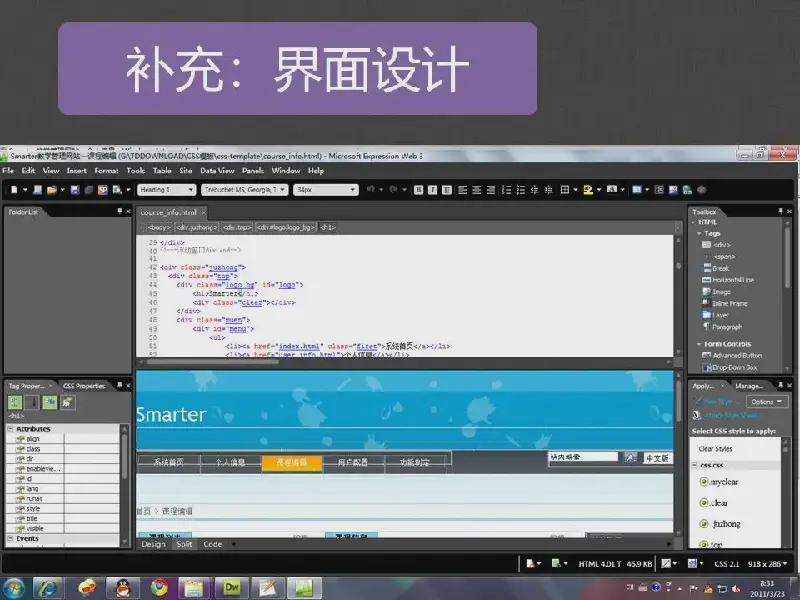The height and width of the screenshot is (600, 800).
Task: Apply the yellow Highlight tool
Action: (588, 190)
